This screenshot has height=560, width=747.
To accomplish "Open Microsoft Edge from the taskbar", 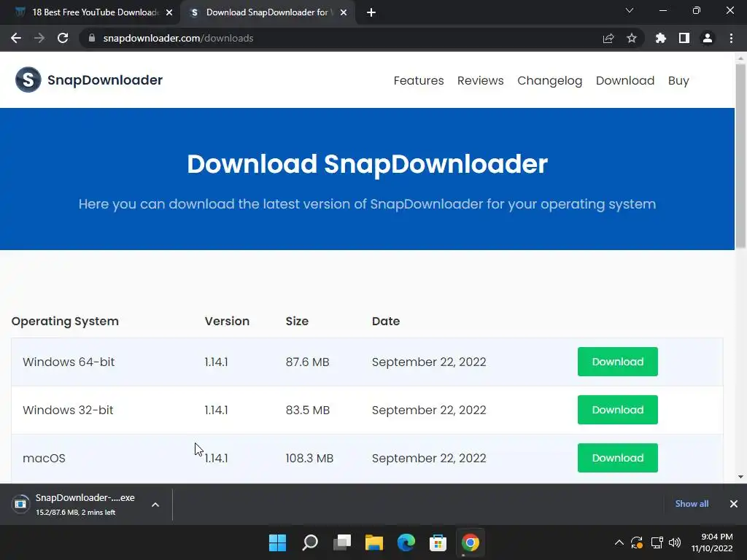I will coord(406,542).
